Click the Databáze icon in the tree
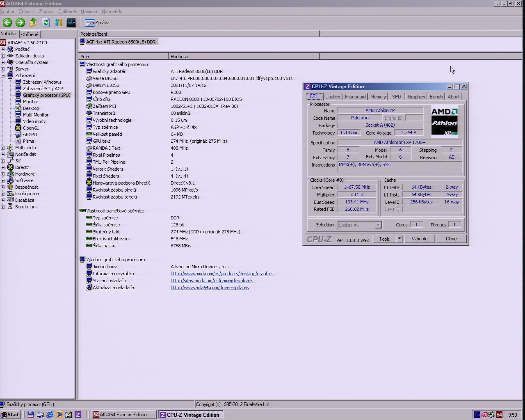Viewport: 525px width, 420px height. coord(10,200)
